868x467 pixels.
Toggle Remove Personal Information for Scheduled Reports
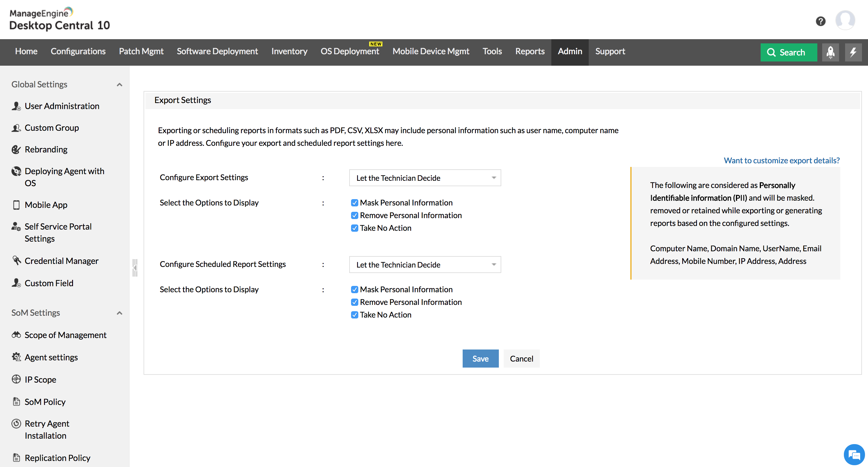[354, 302]
